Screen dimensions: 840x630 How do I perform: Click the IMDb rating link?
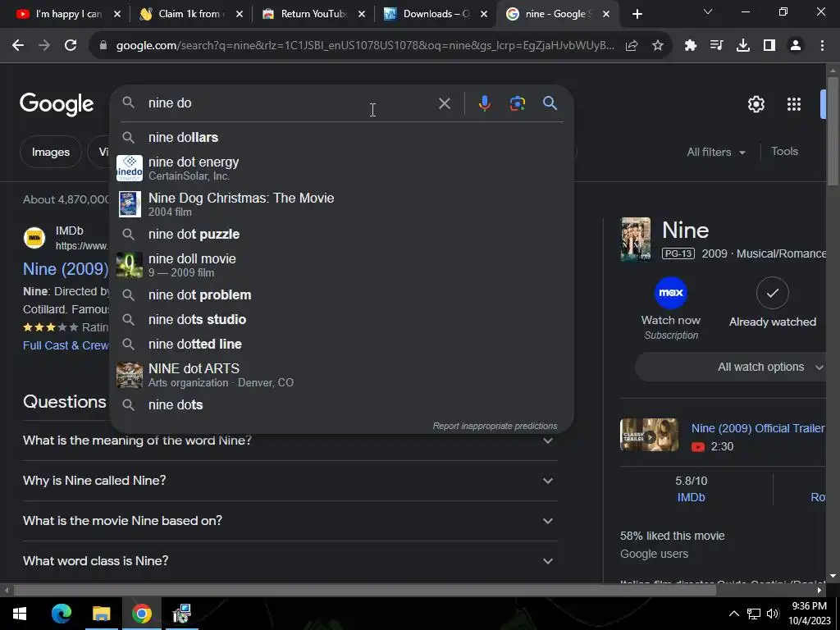[x=691, y=498]
